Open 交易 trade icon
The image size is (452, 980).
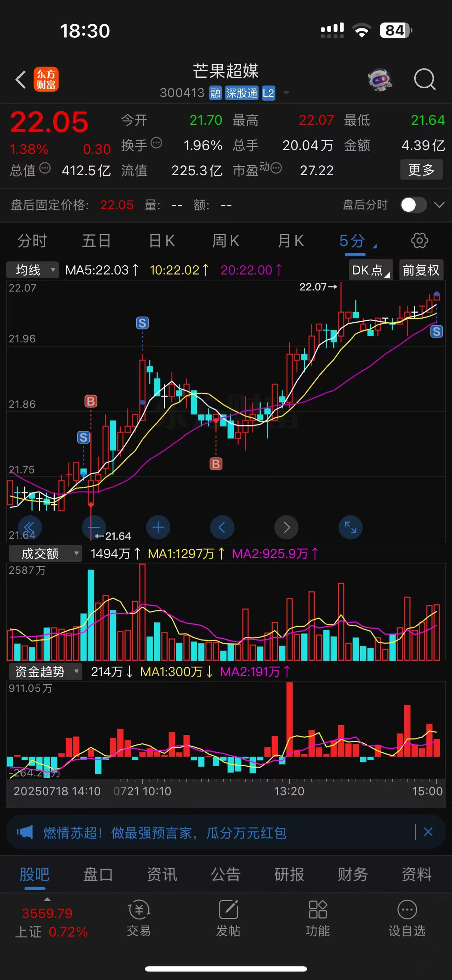click(139, 910)
